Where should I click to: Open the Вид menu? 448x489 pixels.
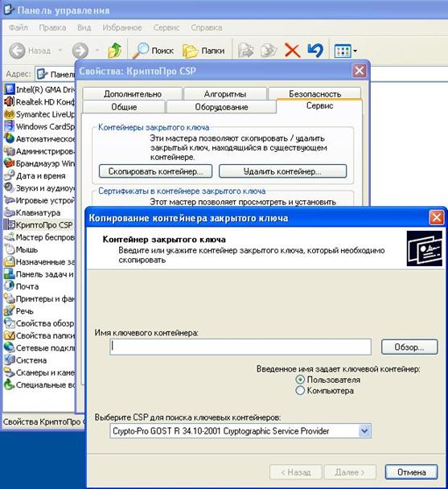84,28
